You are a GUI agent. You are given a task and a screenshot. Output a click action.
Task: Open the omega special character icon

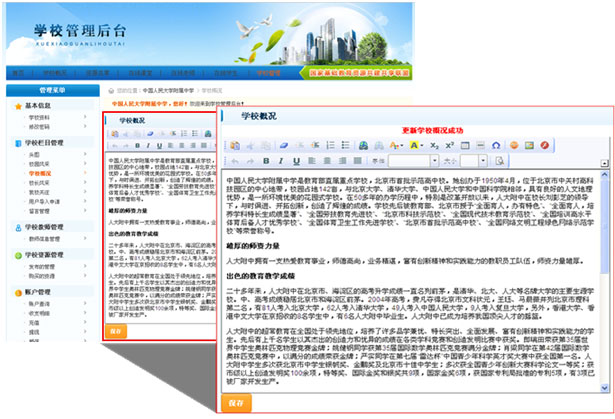(x=496, y=145)
